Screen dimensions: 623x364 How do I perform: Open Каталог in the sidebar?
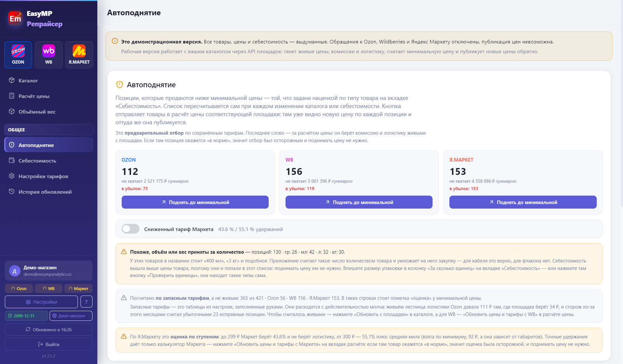[49, 81]
